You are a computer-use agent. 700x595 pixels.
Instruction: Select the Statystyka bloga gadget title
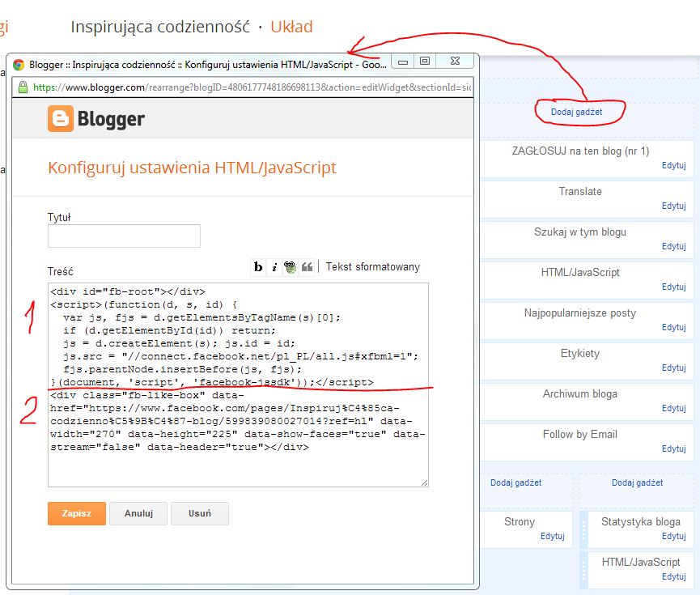(641, 522)
